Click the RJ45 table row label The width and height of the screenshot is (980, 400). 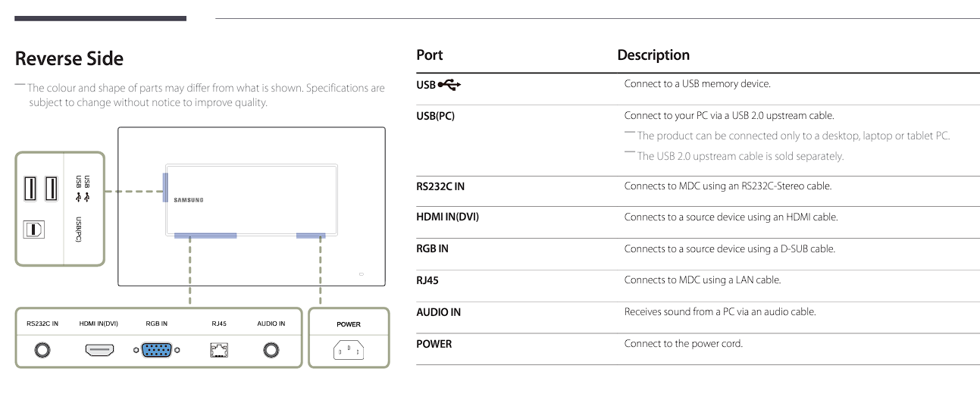click(x=427, y=280)
